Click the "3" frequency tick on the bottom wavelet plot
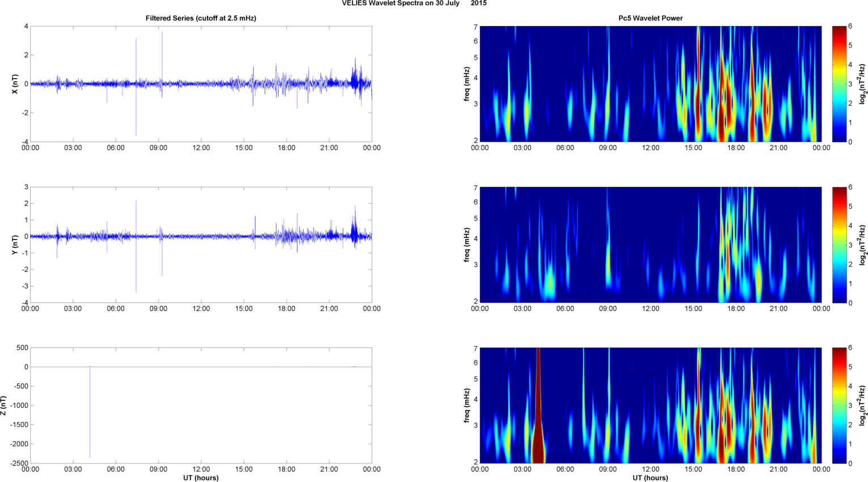 (x=476, y=425)
